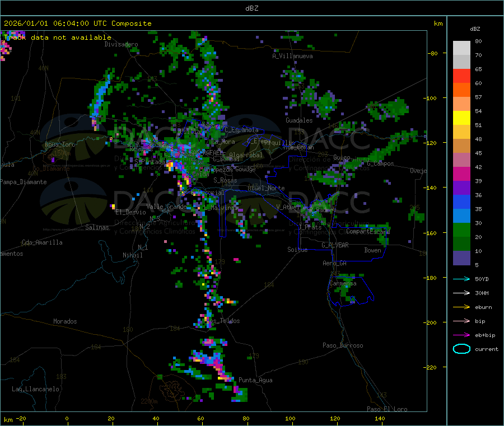Click the 'El_Desvio' map label
The width and height of the screenshot is (504, 426).
[130, 212]
